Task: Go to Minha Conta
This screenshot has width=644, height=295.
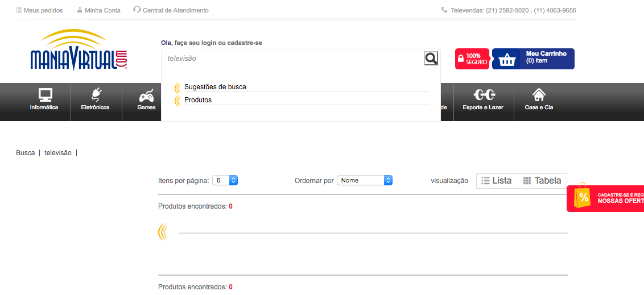Action: click(x=98, y=10)
